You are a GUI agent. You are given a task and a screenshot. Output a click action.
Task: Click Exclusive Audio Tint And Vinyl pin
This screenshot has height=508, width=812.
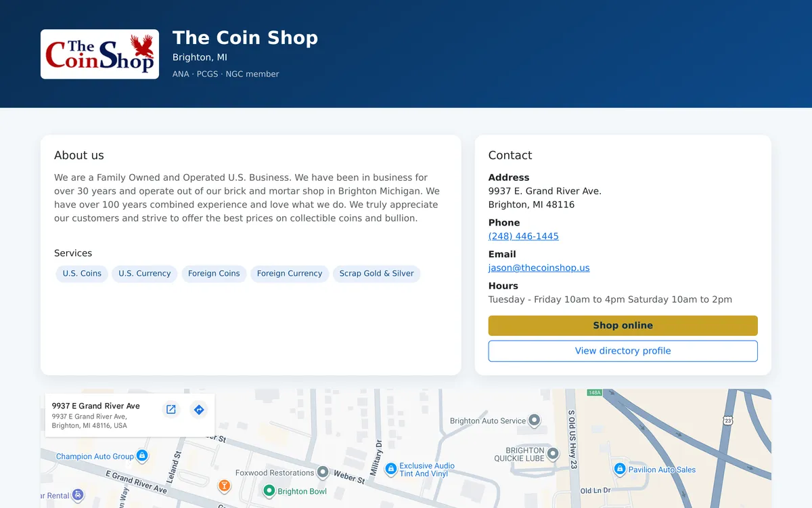390,469
